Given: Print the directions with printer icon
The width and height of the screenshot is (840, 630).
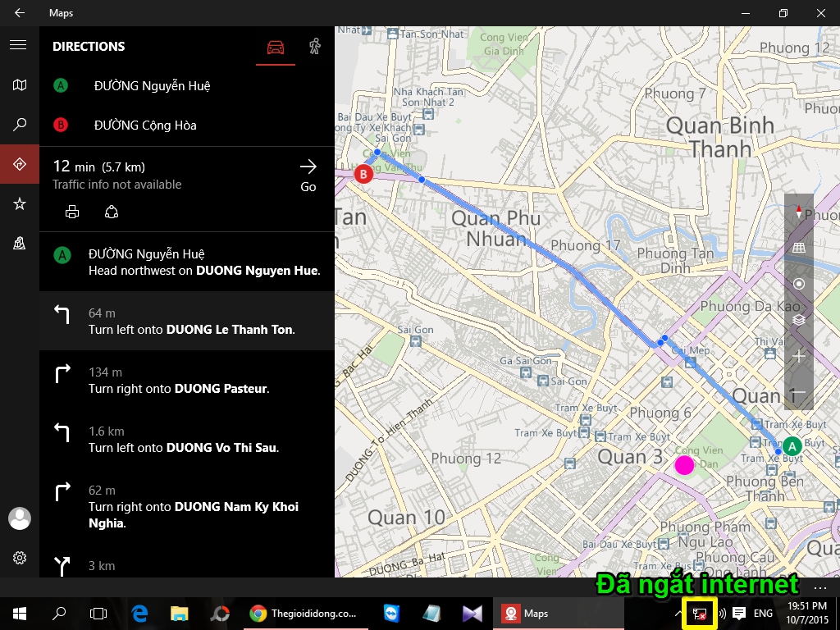Looking at the screenshot, I should tap(72, 212).
